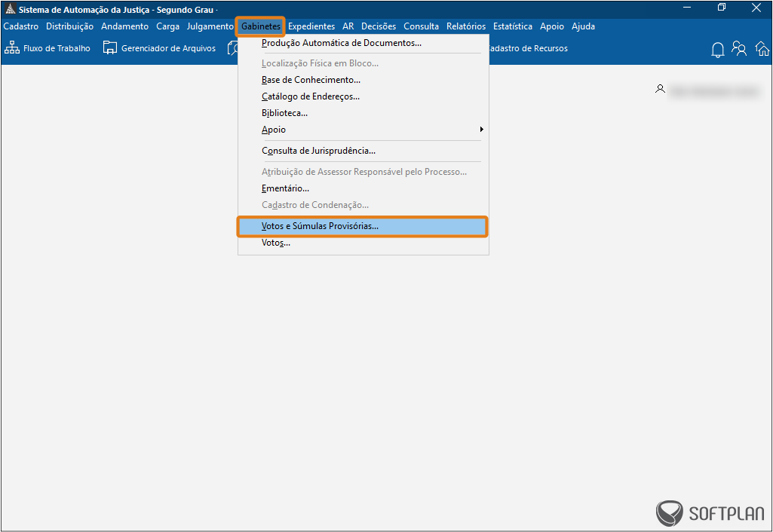The height and width of the screenshot is (532, 773).
Task: Select Base de Conhecimento
Action: [x=363, y=80]
